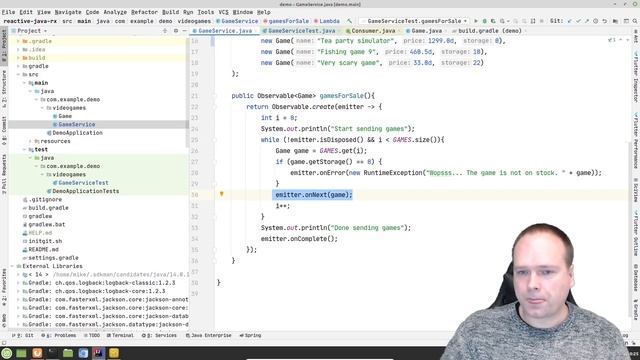Expand the build folder in project tree

[18, 58]
